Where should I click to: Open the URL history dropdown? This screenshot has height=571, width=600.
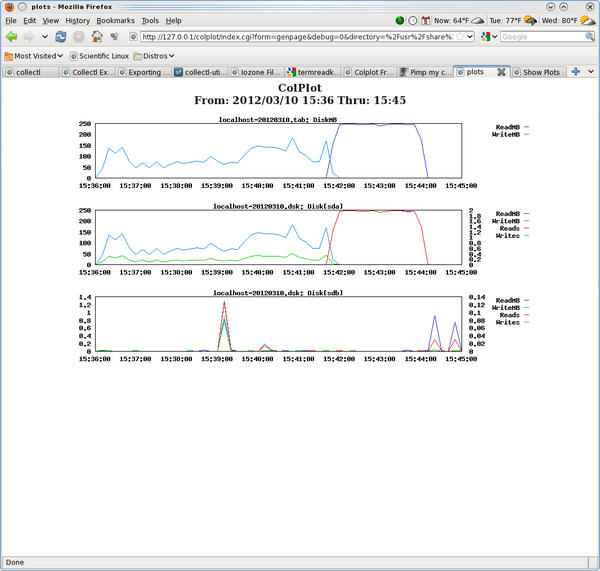470,37
